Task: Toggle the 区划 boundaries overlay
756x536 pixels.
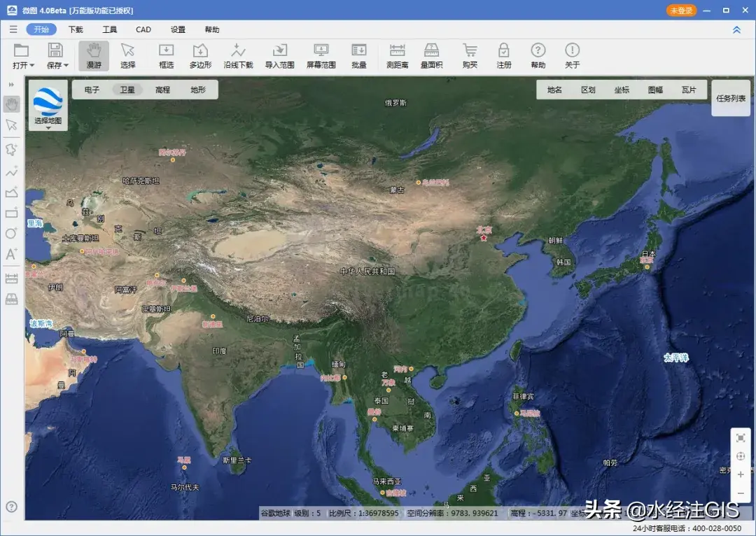Action: (588, 90)
